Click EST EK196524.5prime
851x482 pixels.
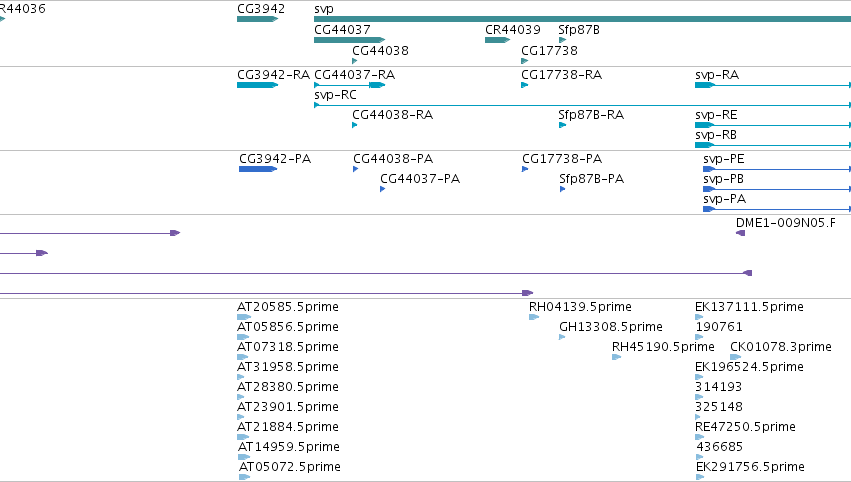click(750, 367)
